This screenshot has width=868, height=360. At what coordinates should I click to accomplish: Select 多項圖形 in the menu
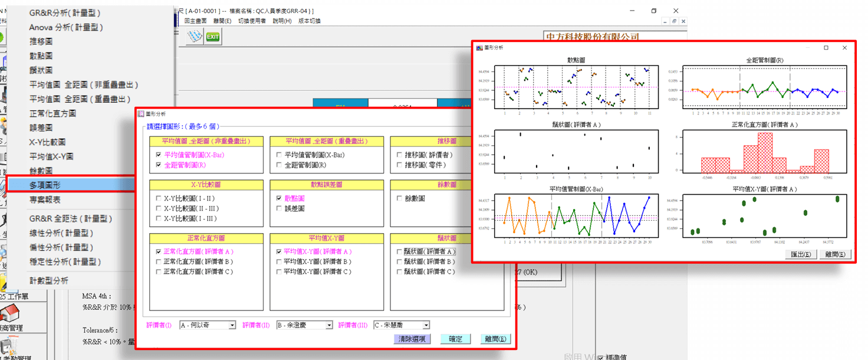click(52, 185)
